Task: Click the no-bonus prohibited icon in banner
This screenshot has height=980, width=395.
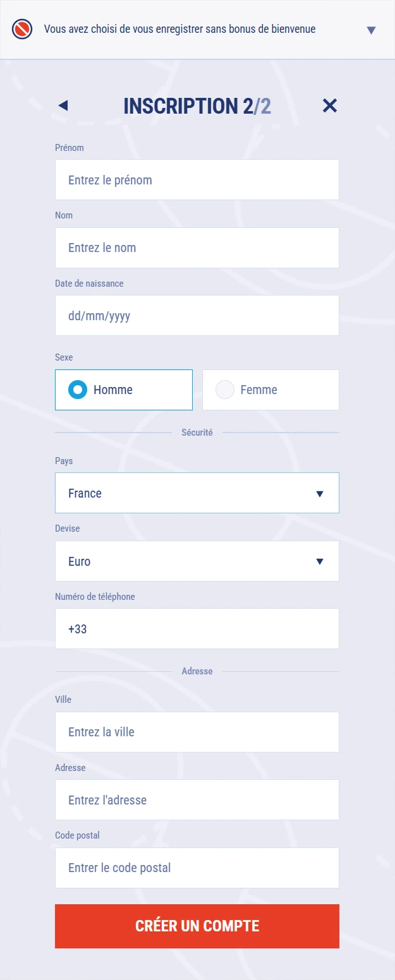Action: tap(22, 29)
